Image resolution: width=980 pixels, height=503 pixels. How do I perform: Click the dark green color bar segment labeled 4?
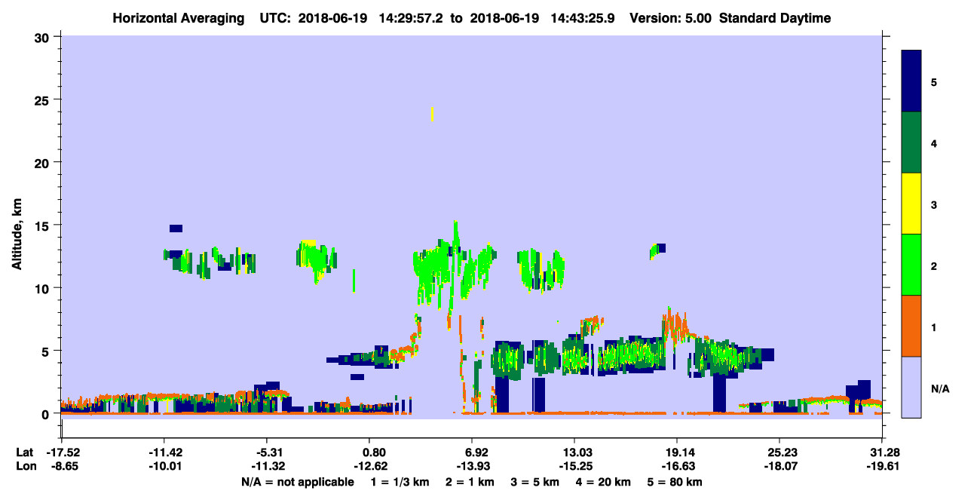point(911,143)
